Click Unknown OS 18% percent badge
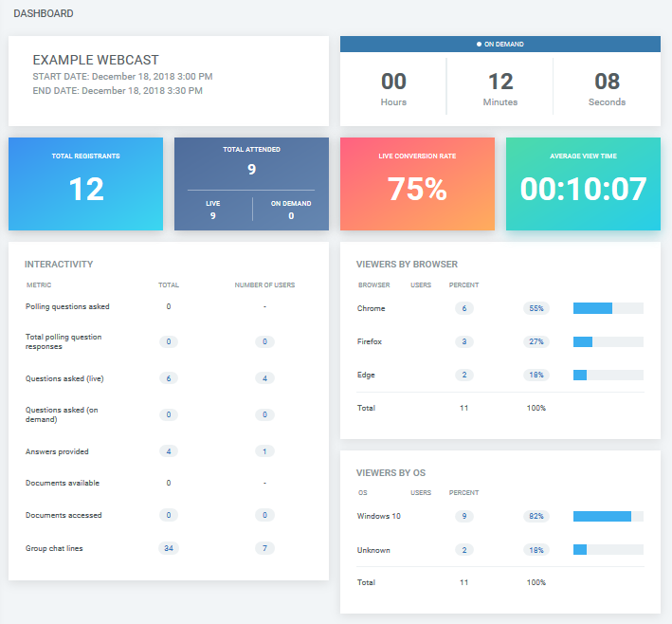 pyautogui.click(x=536, y=550)
